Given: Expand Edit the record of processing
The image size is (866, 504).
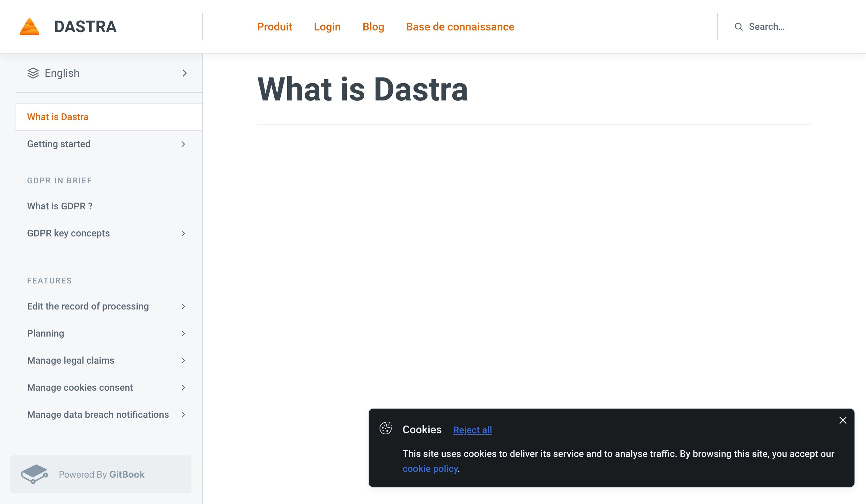Looking at the screenshot, I should (183, 306).
